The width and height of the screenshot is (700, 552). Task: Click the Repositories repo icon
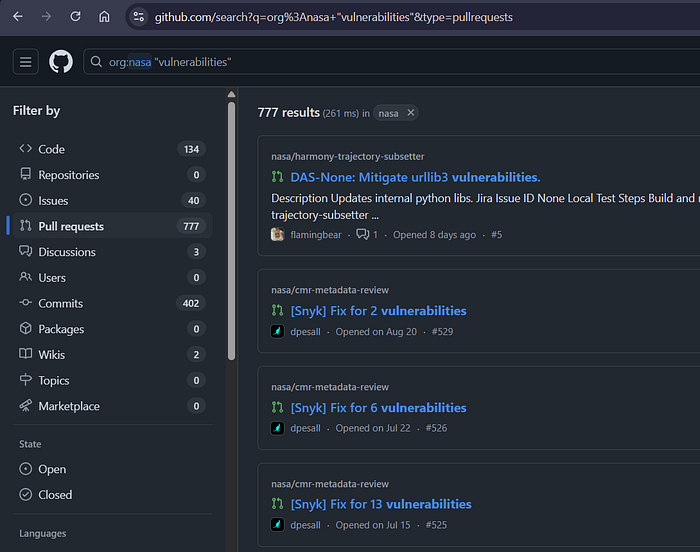pyautogui.click(x=25, y=174)
